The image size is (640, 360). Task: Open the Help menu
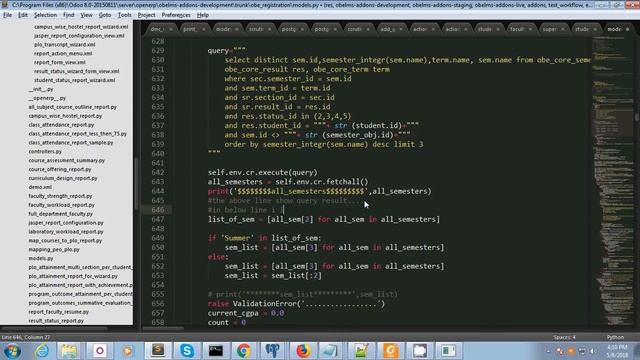click(x=203, y=15)
